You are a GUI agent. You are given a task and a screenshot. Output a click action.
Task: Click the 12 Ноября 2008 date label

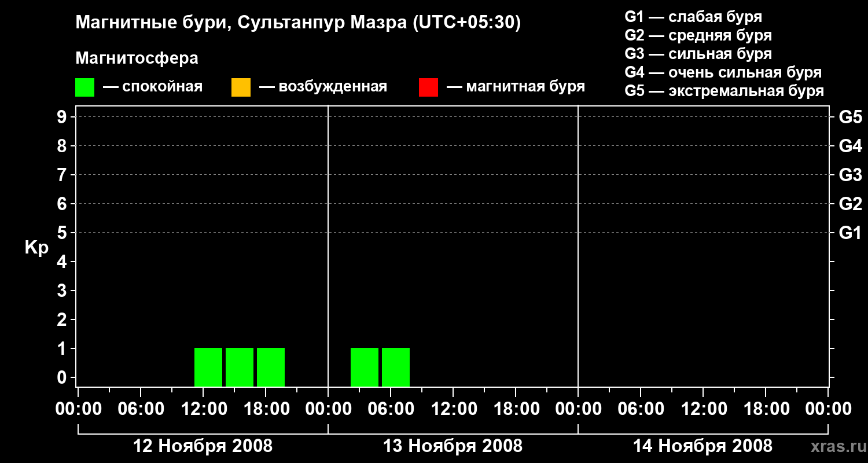(203, 446)
